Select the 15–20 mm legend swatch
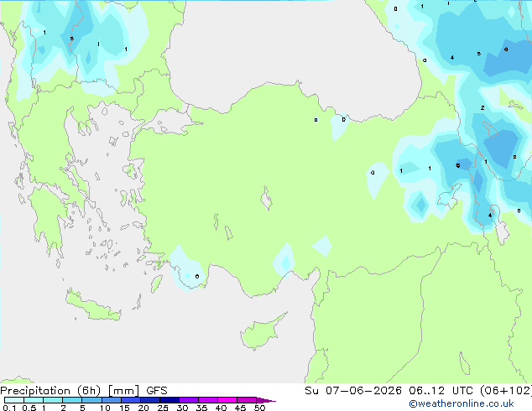This screenshot has width=532, height=411. 130,400
